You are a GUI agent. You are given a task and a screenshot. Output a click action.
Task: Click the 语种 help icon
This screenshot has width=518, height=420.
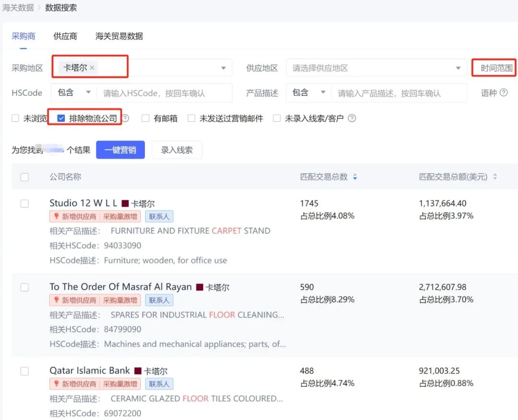tap(504, 93)
